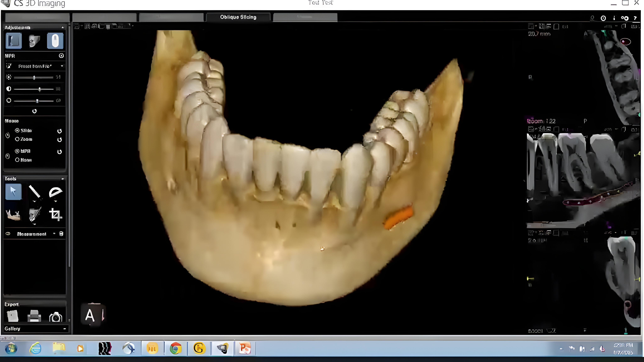The height and width of the screenshot is (362, 644).
Task: Select the None radio button
Action: pos(17,160)
